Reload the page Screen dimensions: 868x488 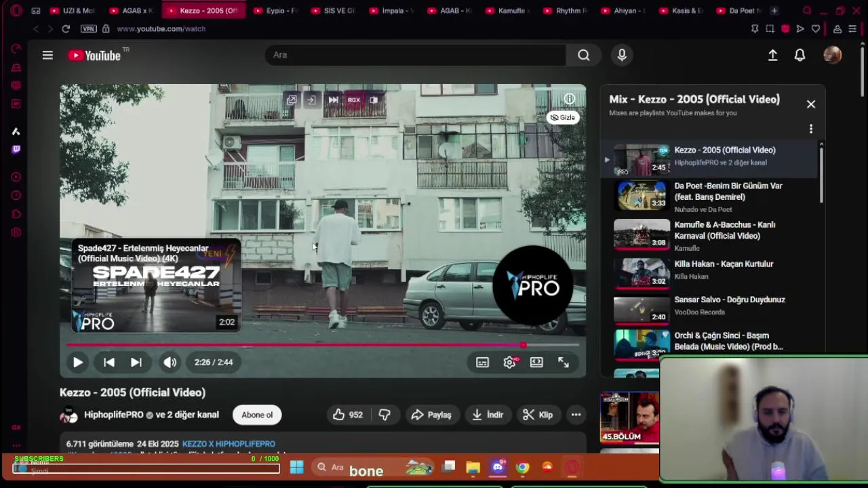coord(66,29)
